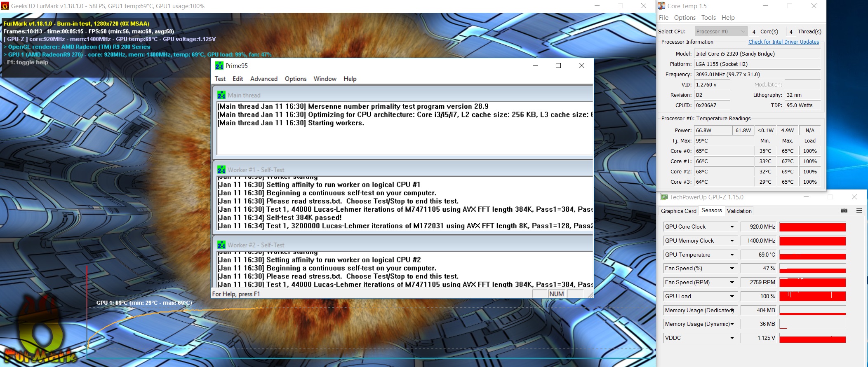Viewport: 868px width, 367px height.
Task: Close the GPU-Z window
Action: tap(854, 197)
